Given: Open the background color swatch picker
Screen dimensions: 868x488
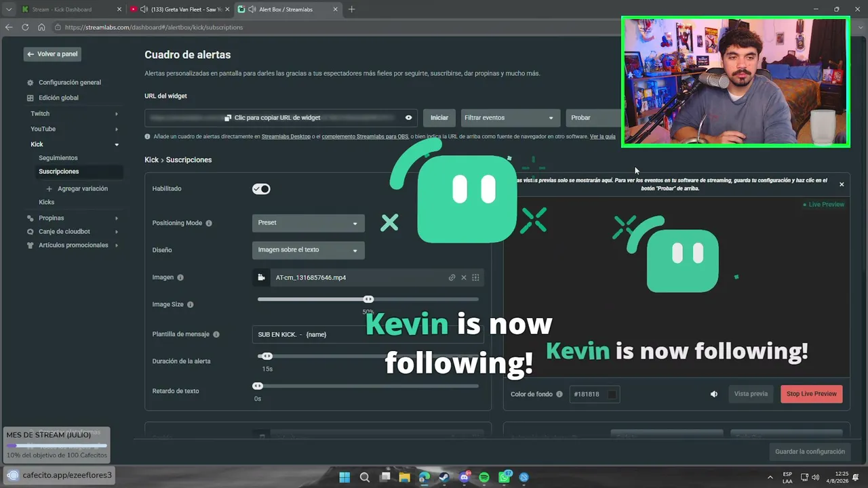Looking at the screenshot, I should [x=612, y=394].
